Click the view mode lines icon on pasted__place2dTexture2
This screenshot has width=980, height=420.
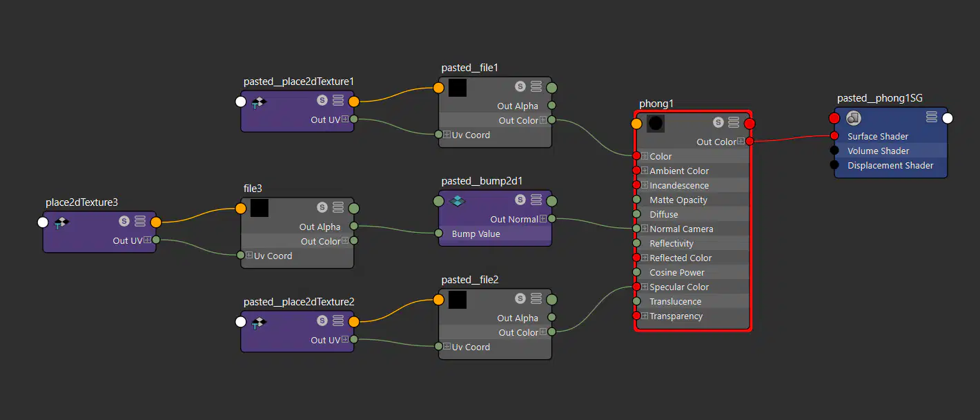coord(338,321)
